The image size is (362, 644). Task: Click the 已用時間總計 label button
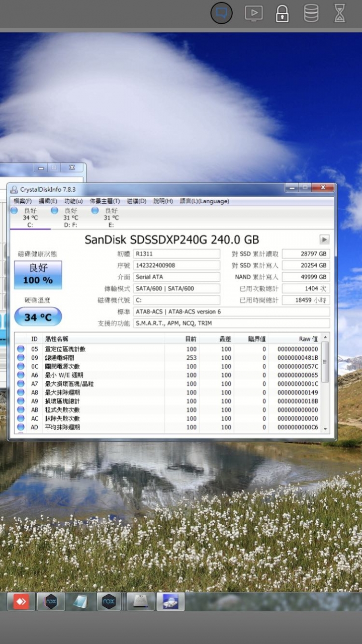click(259, 300)
